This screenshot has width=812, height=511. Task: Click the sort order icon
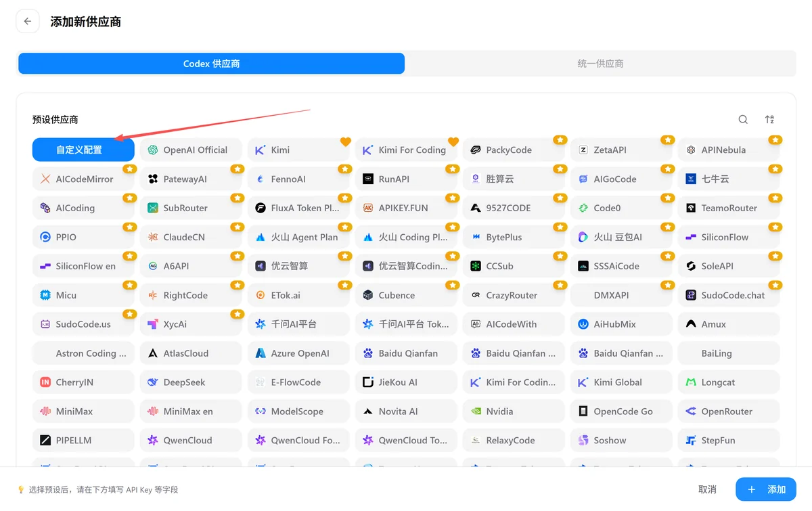point(769,120)
